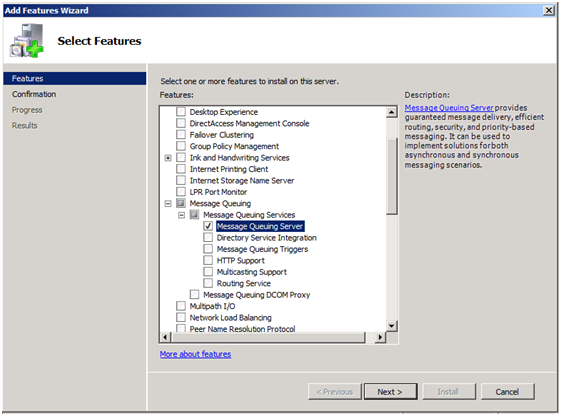Check the Failover Clustering feature
Viewport: 561px width, 416px height.
point(181,135)
